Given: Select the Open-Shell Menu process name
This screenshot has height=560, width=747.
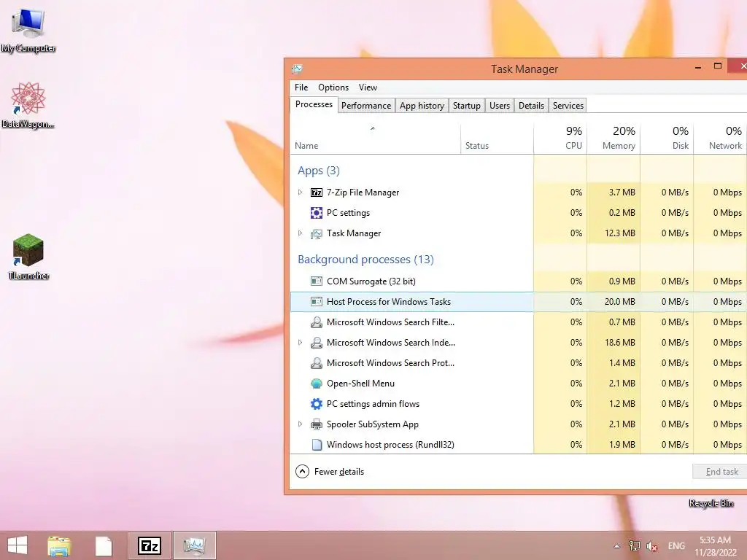Looking at the screenshot, I should tap(360, 384).
